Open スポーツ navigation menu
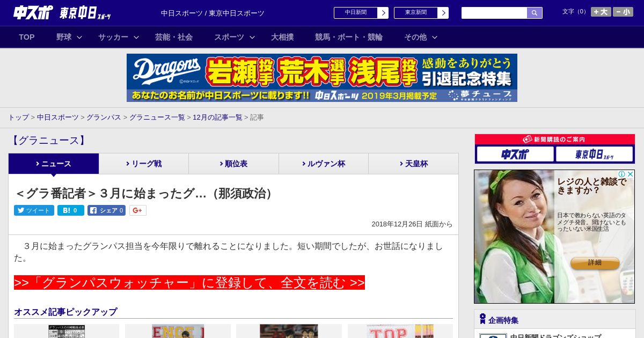This screenshot has width=644, height=338. click(229, 37)
